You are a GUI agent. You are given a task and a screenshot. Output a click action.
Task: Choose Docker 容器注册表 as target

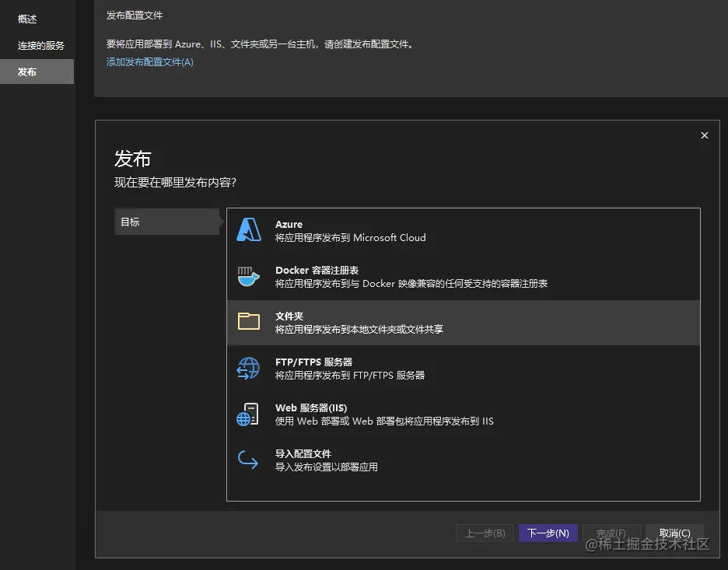point(428,276)
